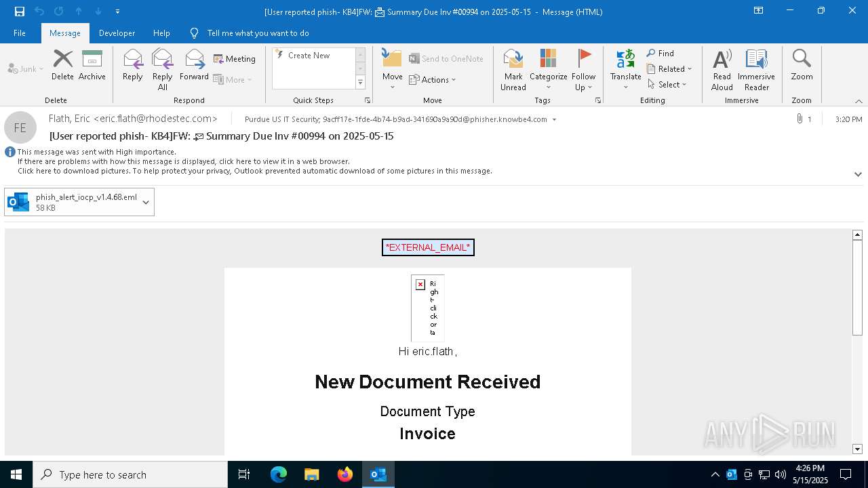Select Create New quick step
868x488 pixels.
click(309, 56)
